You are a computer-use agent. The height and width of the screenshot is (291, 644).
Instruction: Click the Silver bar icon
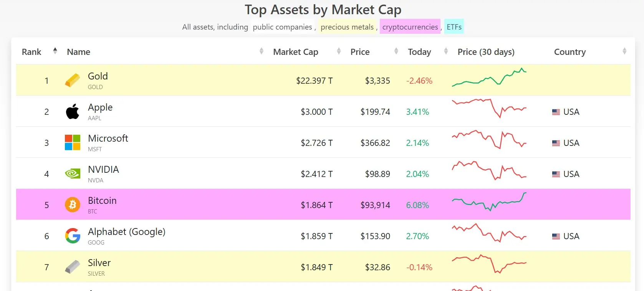72,267
